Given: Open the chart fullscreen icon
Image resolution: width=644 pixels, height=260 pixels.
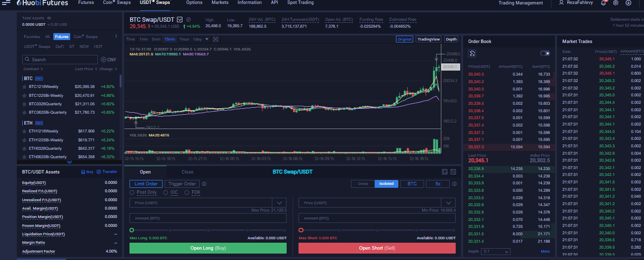Looking at the screenshot, I should point(215,39).
